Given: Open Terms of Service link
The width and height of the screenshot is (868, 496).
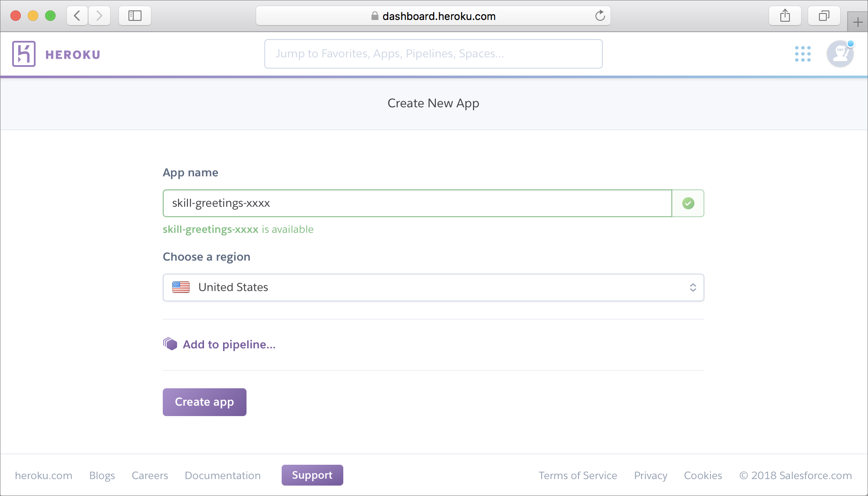Looking at the screenshot, I should coord(578,476).
